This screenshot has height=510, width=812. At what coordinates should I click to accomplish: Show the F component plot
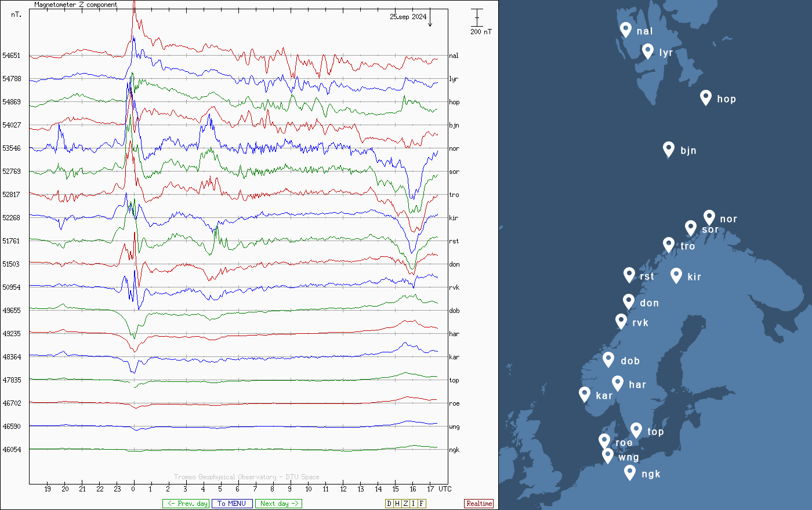click(x=422, y=504)
